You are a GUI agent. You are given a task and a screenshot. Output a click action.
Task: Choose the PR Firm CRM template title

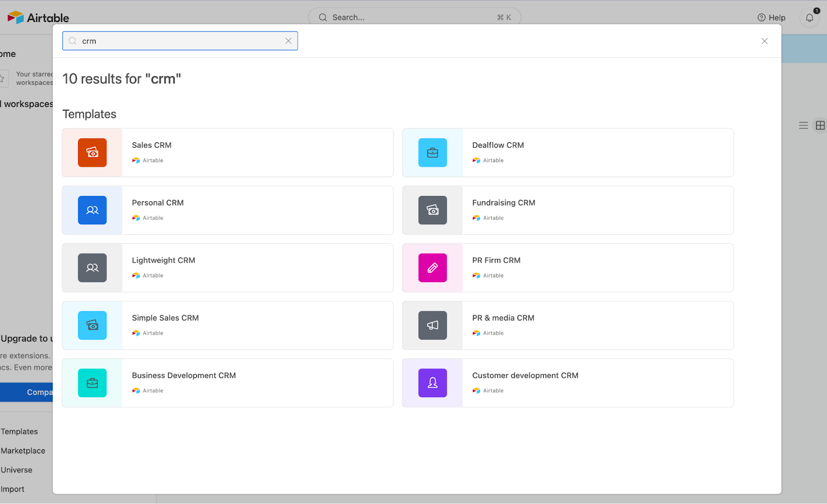pos(496,260)
